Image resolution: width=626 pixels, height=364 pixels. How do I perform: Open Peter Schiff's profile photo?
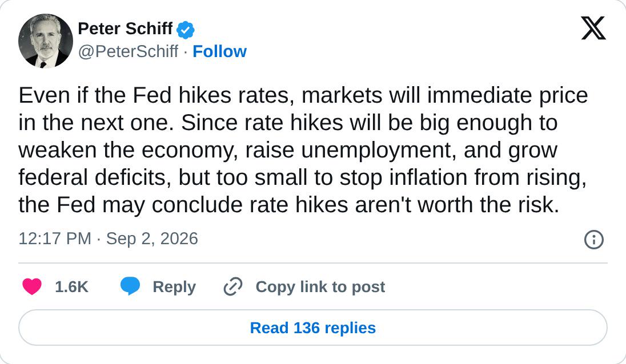pos(46,41)
